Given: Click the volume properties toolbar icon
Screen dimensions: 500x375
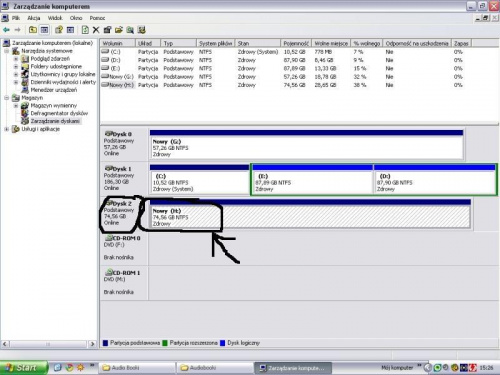Looking at the screenshot, I should [x=107, y=30].
